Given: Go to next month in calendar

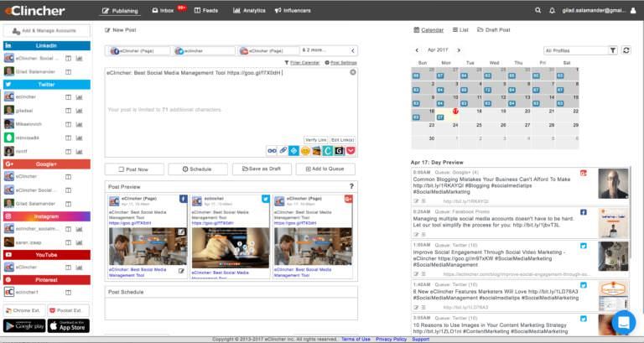Looking at the screenshot, I should pos(459,50).
